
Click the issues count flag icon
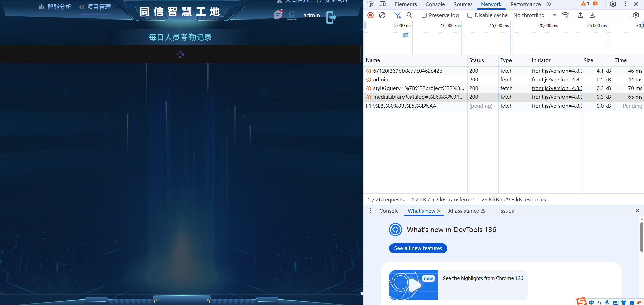coord(595,4)
